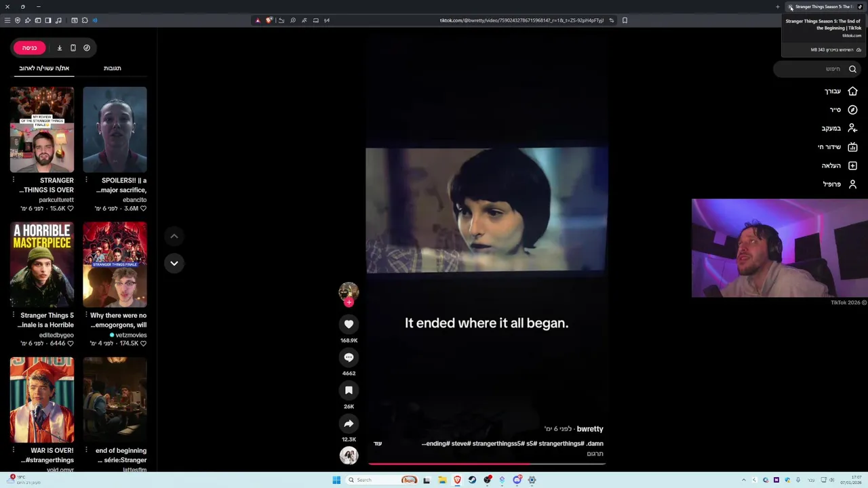
Task: Bookmark the video via the 26K icon
Action: coord(349,390)
